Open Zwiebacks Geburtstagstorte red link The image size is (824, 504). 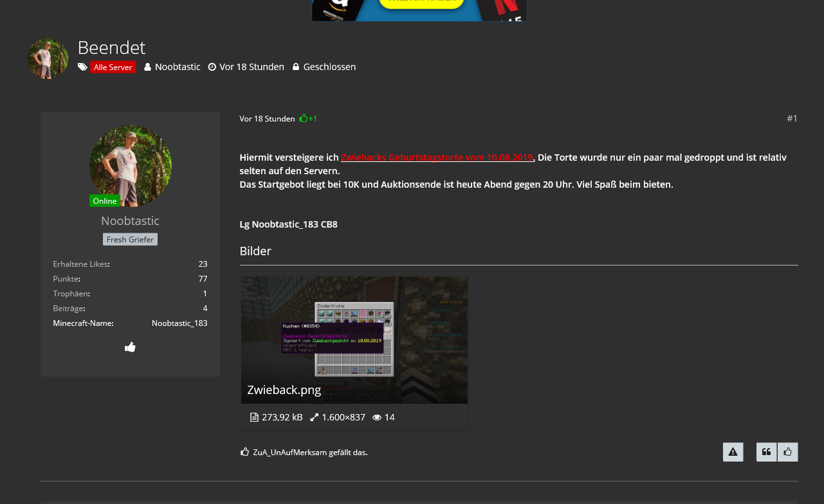click(x=437, y=157)
